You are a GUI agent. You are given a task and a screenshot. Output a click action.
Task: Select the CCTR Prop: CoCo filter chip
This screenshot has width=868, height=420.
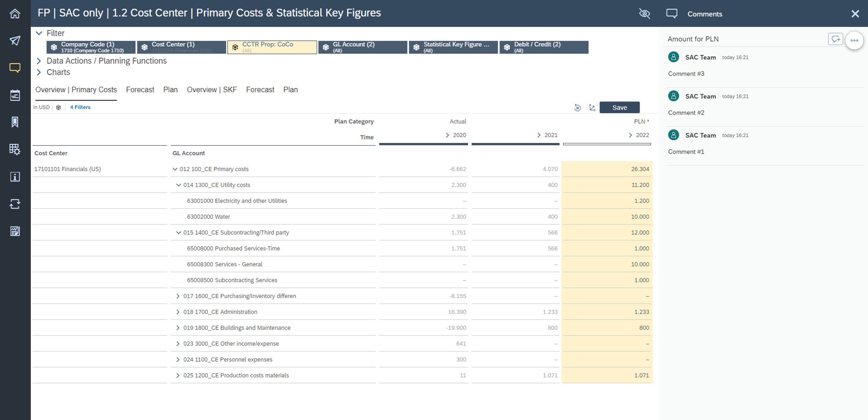coord(272,47)
